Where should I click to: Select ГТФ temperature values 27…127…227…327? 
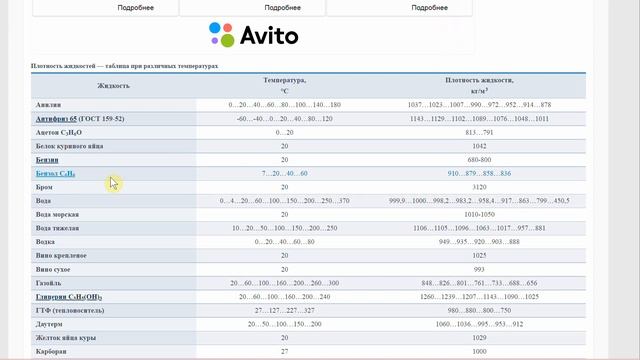coord(284,311)
